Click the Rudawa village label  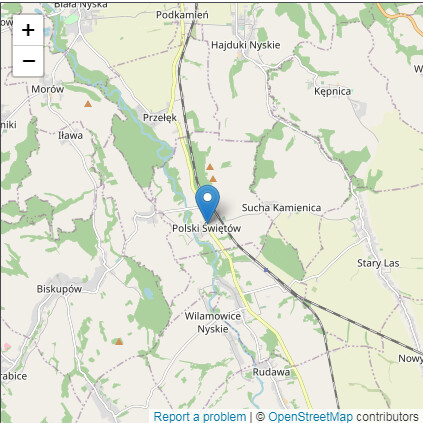click(x=271, y=372)
